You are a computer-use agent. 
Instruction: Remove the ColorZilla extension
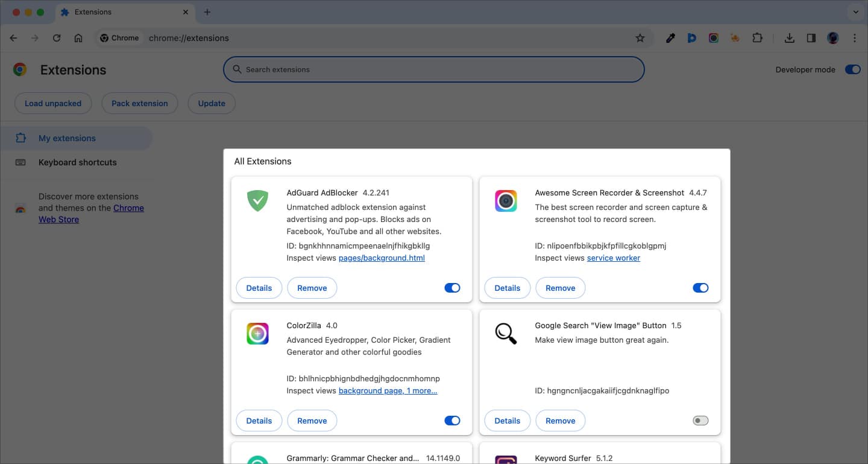pyautogui.click(x=312, y=421)
